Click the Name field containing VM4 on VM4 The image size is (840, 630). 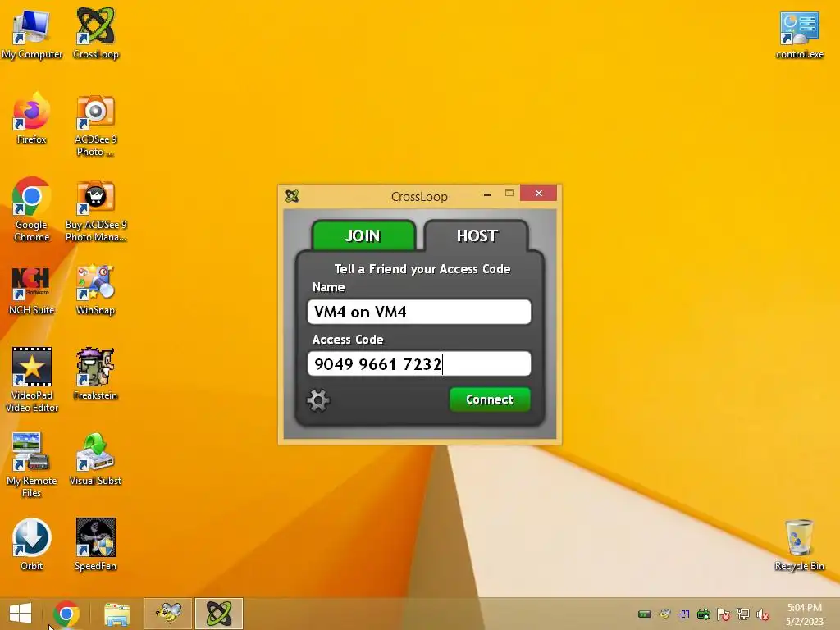point(419,312)
